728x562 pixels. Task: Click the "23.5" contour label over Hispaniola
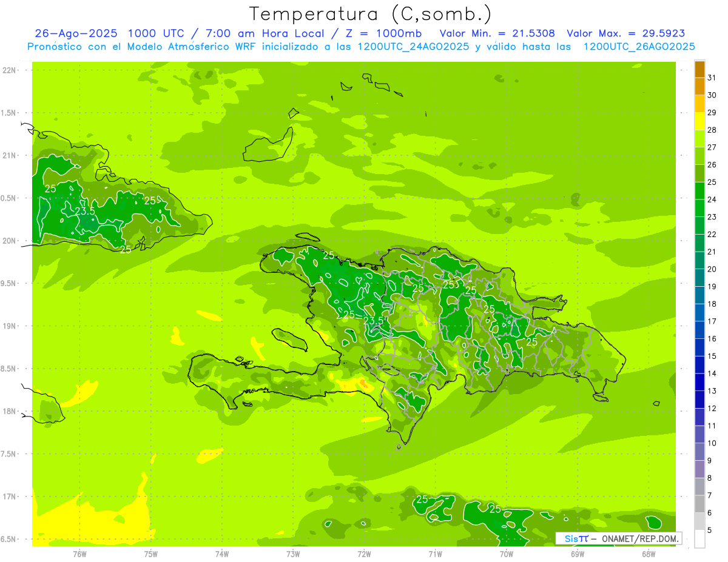click(x=374, y=321)
